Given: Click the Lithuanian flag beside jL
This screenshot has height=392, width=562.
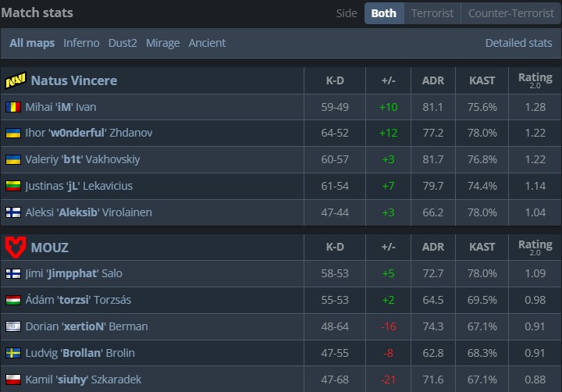Looking at the screenshot, I should (13, 186).
